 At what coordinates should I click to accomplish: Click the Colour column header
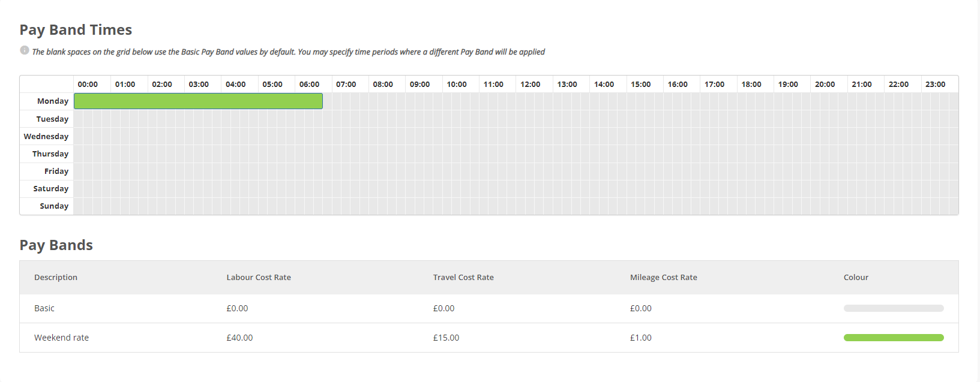(856, 277)
